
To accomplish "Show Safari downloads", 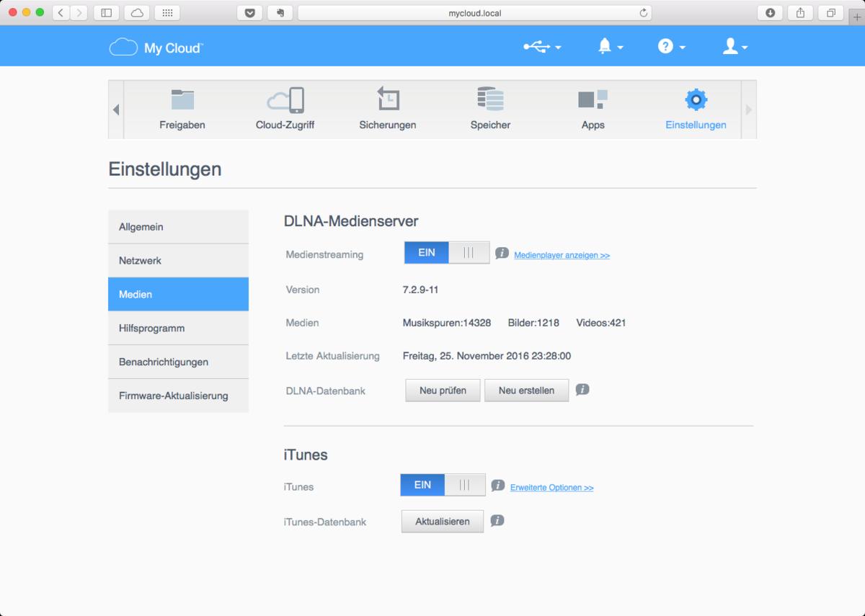I will click(x=770, y=13).
